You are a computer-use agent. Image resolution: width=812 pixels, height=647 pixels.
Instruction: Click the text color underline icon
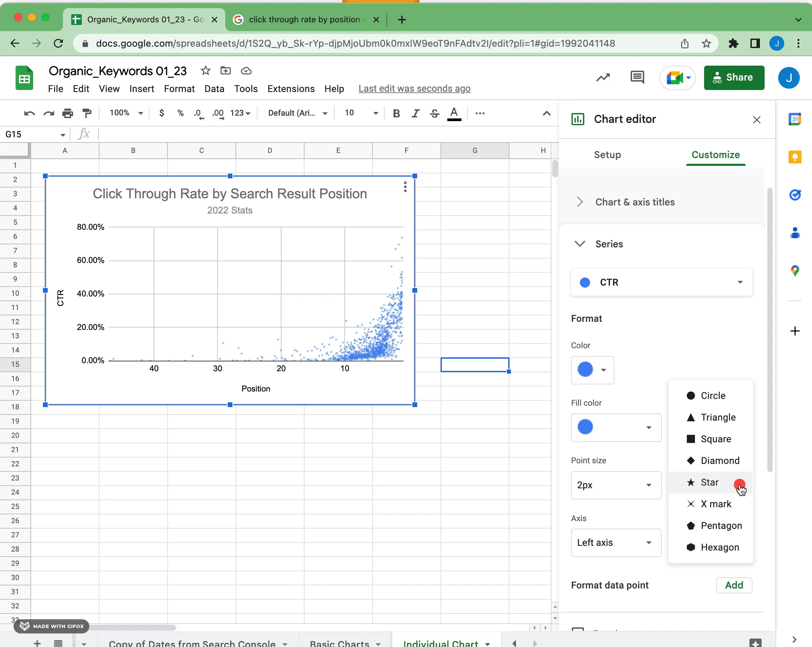pyautogui.click(x=454, y=113)
